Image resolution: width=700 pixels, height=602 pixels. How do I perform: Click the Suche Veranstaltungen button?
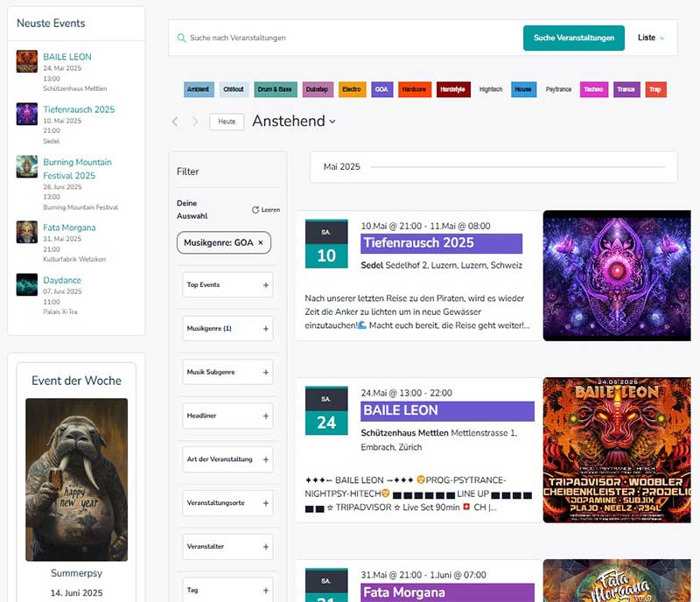[x=574, y=38]
